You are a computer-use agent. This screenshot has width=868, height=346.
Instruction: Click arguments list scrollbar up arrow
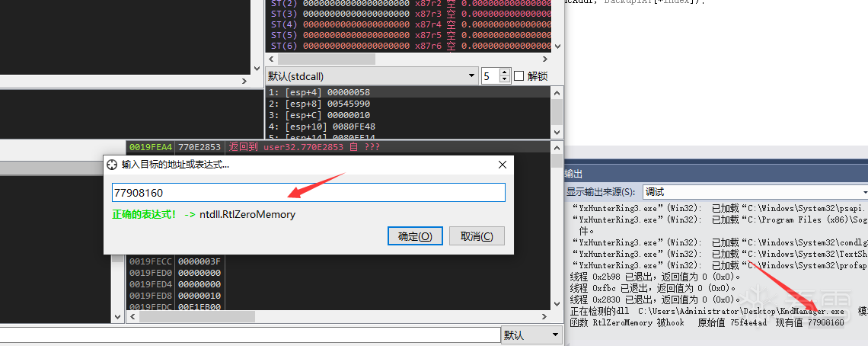tap(557, 91)
